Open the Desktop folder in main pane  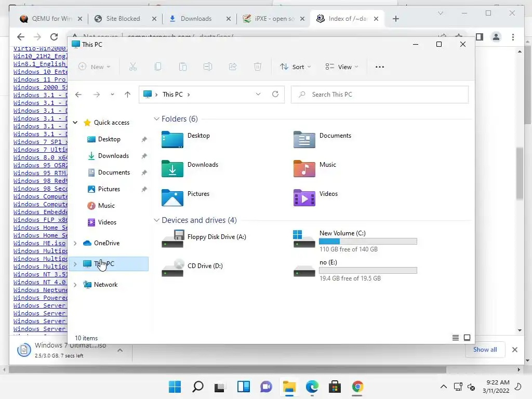click(x=186, y=139)
